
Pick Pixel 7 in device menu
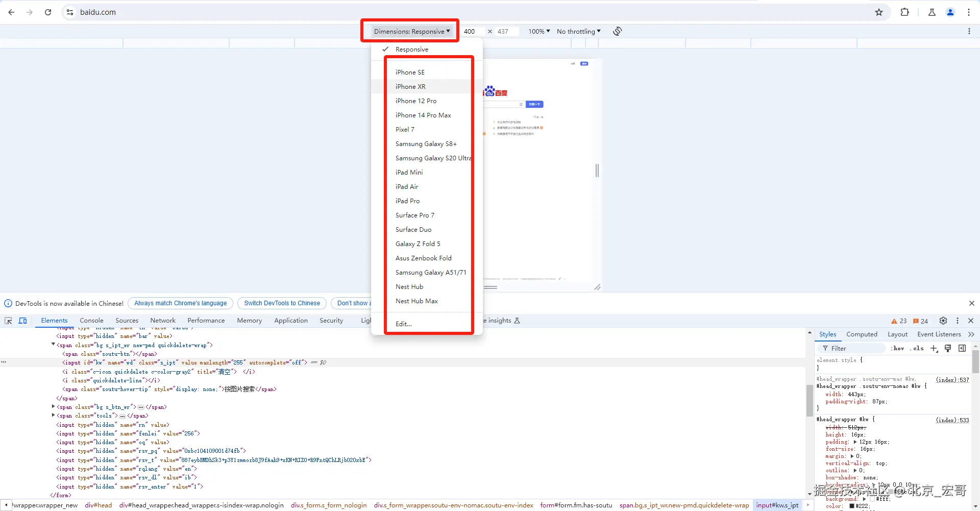pyautogui.click(x=428, y=130)
